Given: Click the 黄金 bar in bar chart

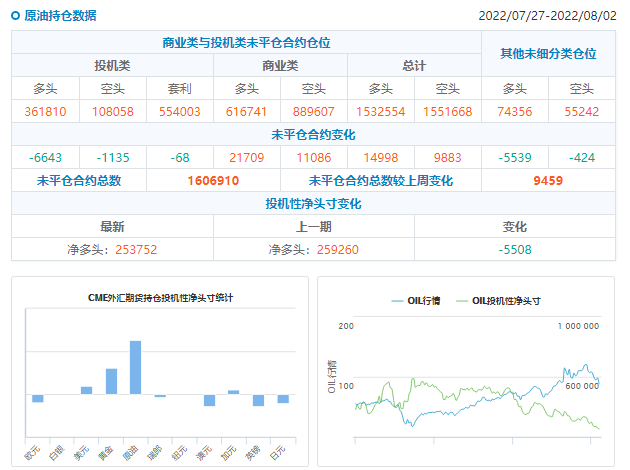Looking at the screenshot, I should (x=111, y=382).
